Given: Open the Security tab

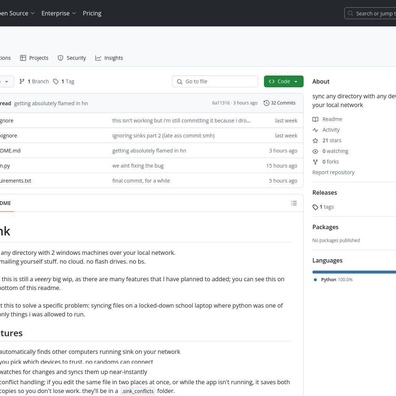Looking at the screenshot, I should coord(72,58).
